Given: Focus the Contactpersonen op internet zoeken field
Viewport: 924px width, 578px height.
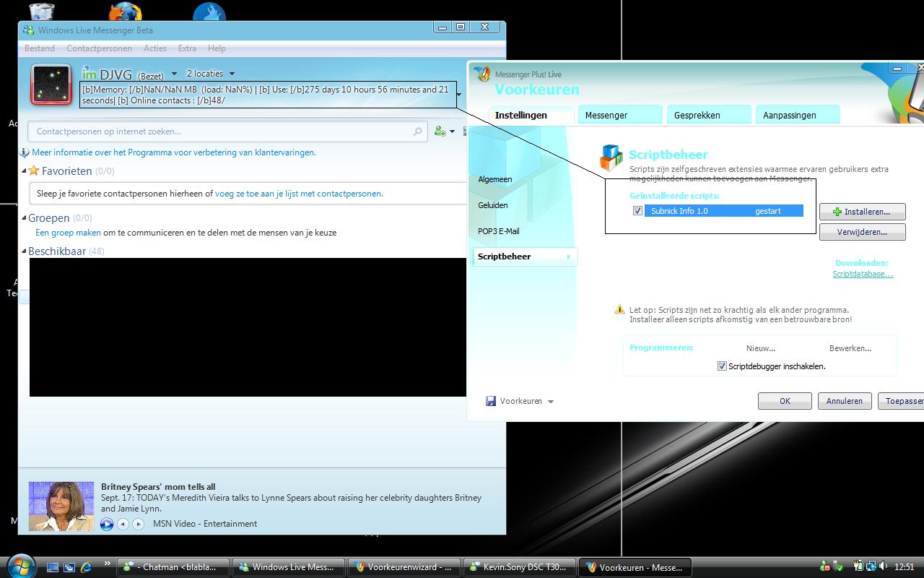Looking at the screenshot, I should 229,131.
